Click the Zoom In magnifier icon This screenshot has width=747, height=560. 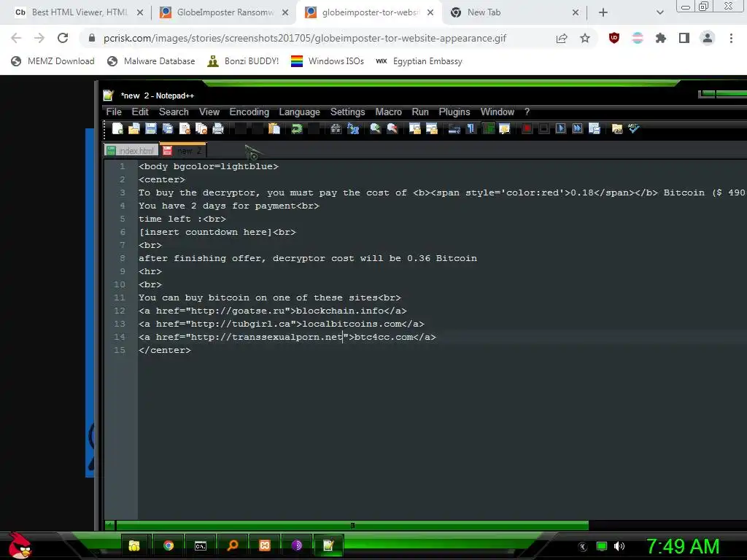click(376, 128)
